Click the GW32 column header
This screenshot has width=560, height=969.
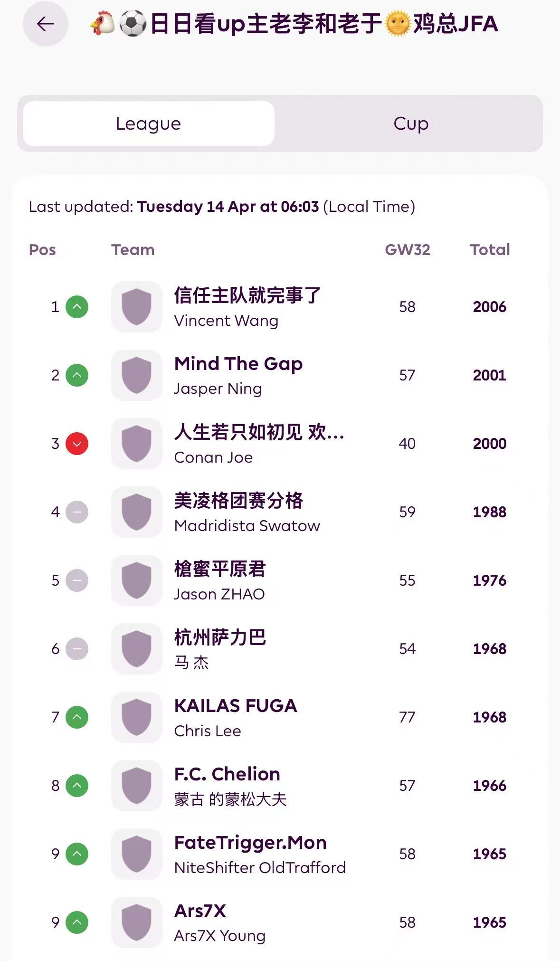(x=407, y=250)
